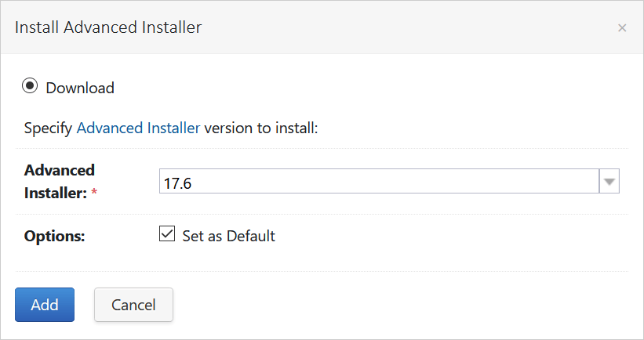Click the Download option label text
Image resolution: width=644 pixels, height=340 pixels.
(80, 88)
